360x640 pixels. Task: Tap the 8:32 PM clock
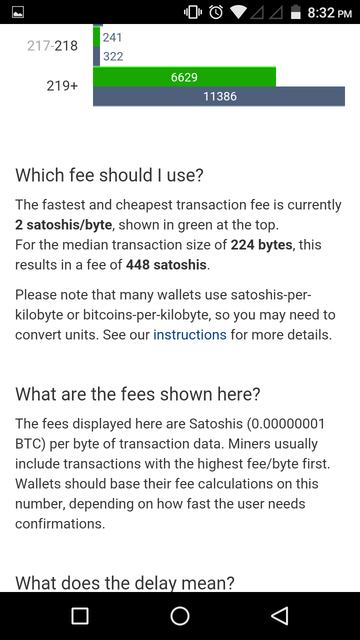[x=329, y=13]
